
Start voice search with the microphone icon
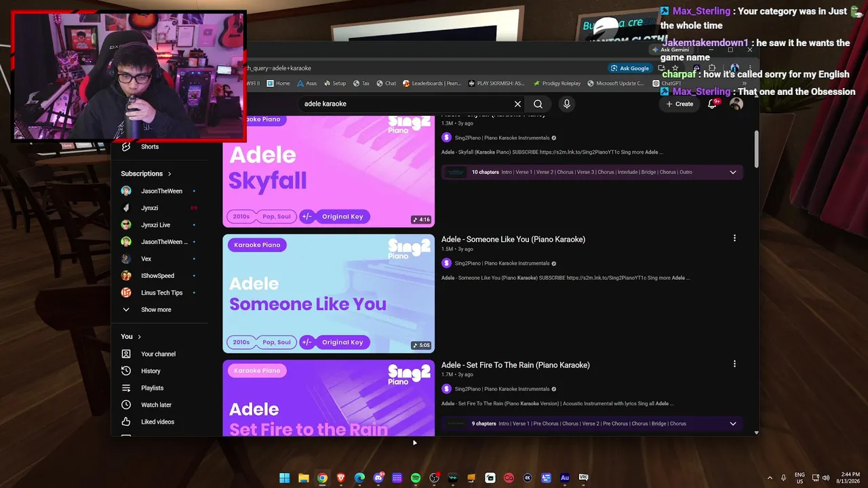566,104
